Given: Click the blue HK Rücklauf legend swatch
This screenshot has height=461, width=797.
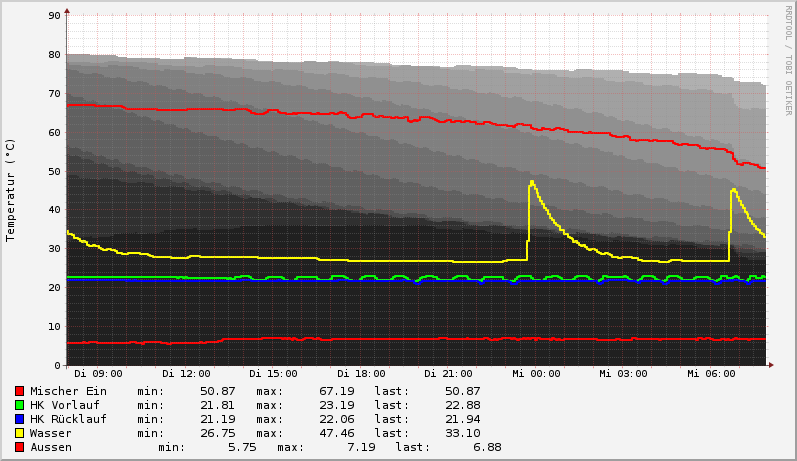Looking at the screenshot, I should 19,419.
